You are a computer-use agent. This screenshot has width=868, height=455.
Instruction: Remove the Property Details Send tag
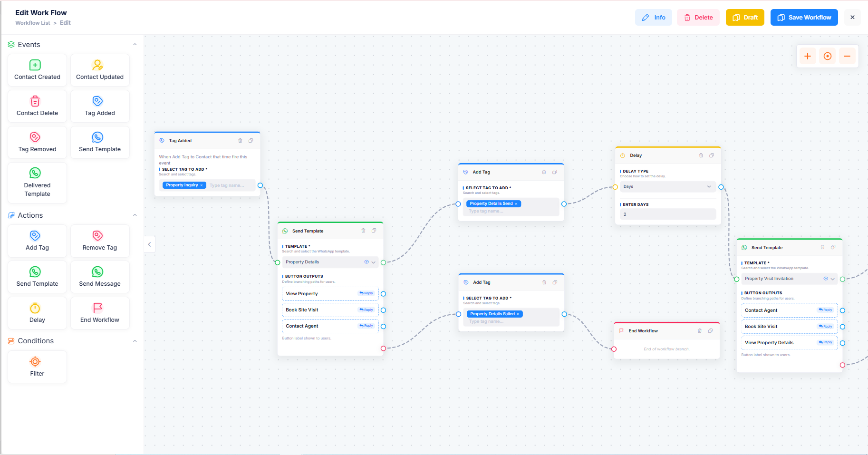tap(516, 204)
